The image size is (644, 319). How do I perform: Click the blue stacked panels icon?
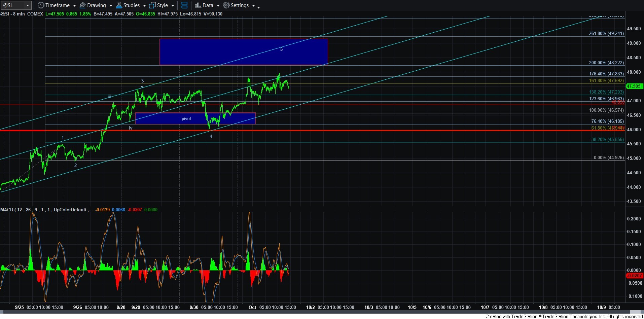(x=184, y=5)
